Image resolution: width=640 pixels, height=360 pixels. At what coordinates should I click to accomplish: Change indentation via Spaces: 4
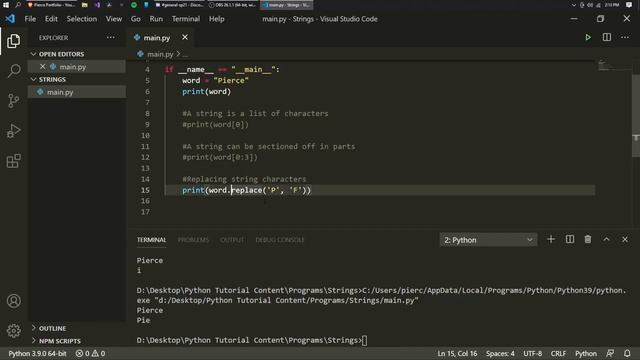[x=500, y=353]
